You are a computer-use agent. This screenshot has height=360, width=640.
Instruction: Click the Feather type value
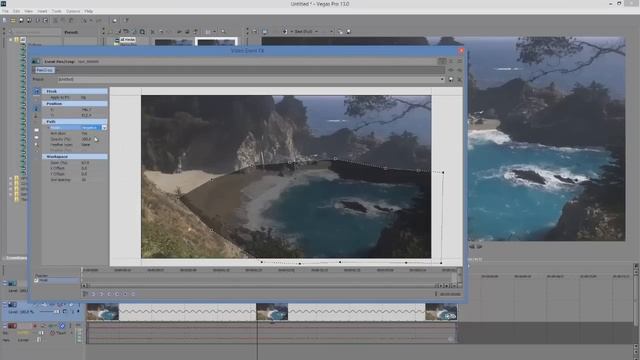point(86,144)
